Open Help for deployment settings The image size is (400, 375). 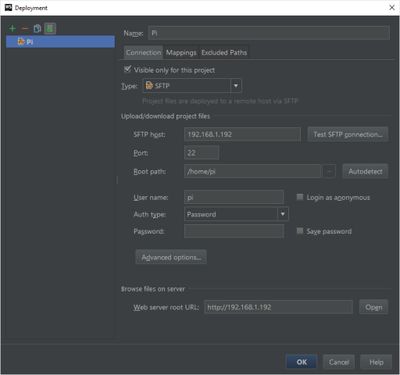coord(376,362)
